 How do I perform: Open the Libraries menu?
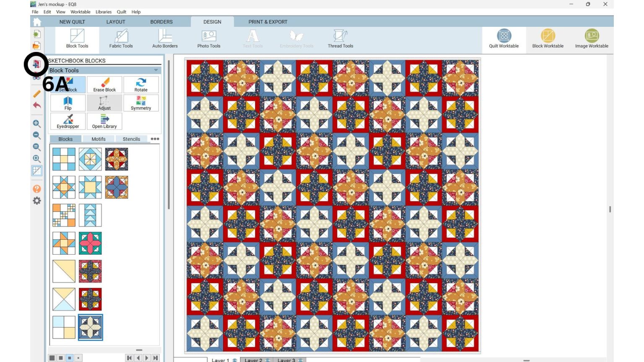[x=103, y=12]
